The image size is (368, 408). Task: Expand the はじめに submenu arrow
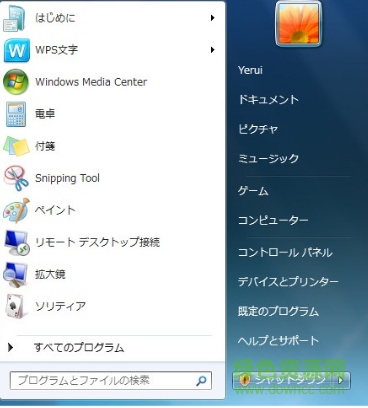(x=212, y=18)
